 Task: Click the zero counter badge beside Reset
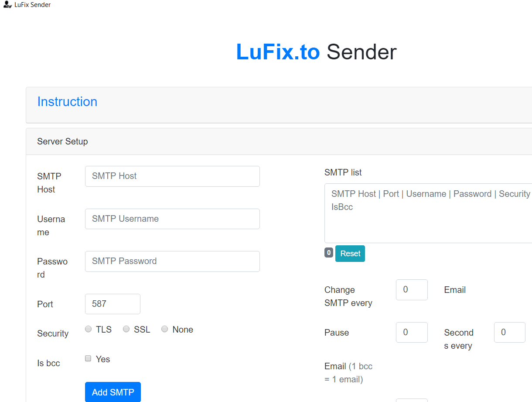(328, 252)
